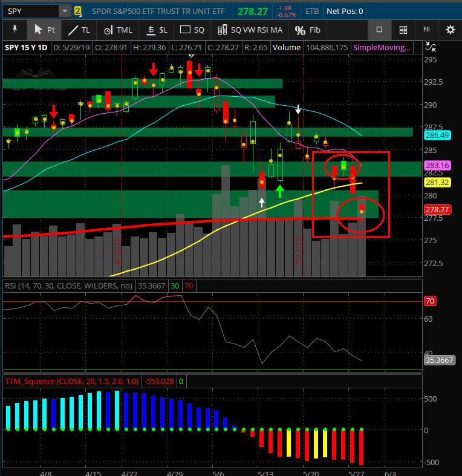Open the SPY 15 Y 1D timeframe selector

(x=25, y=47)
